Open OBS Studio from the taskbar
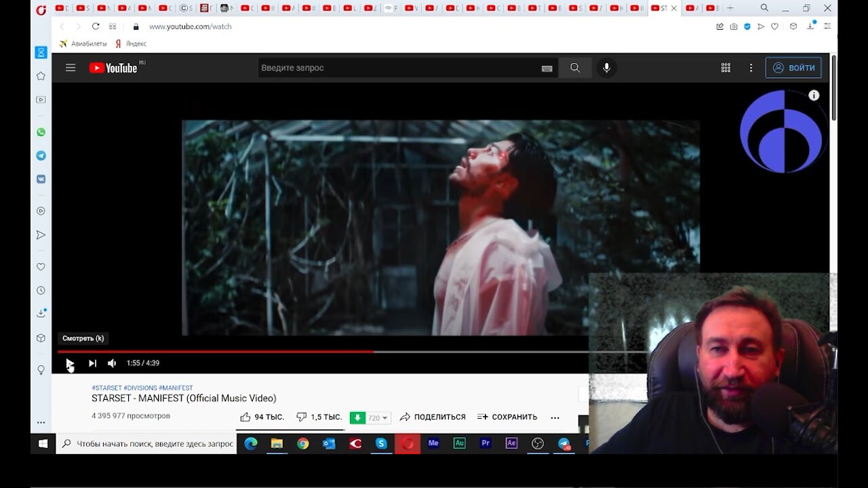This screenshot has width=868, height=488. tap(538, 444)
